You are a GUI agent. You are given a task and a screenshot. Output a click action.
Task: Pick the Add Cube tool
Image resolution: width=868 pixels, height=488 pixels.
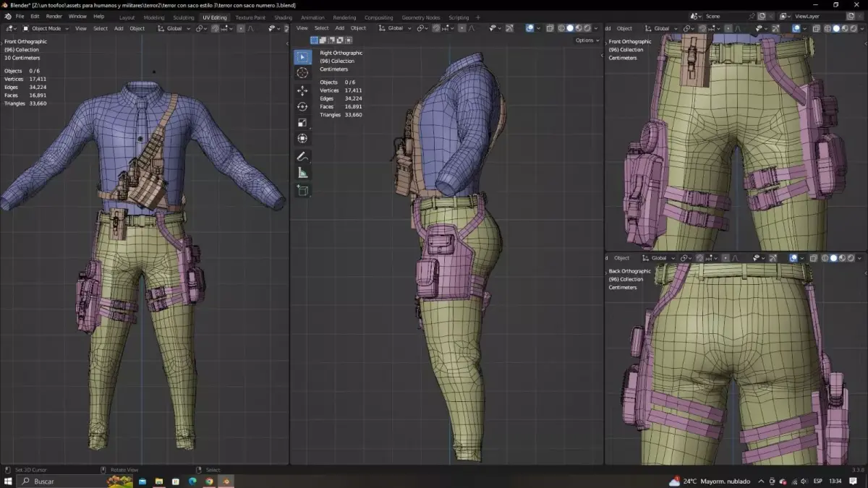(302, 191)
